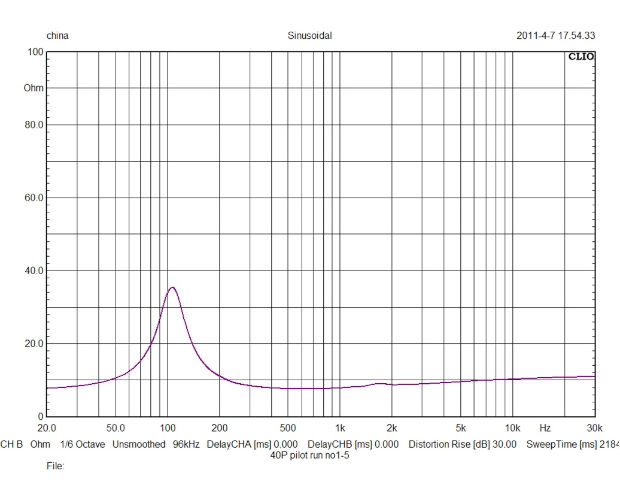The width and height of the screenshot is (620, 500).
Task: Click the 'DelayCHA [ms] 0.000' text
Action: pyautogui.click(x=252, y=444)
